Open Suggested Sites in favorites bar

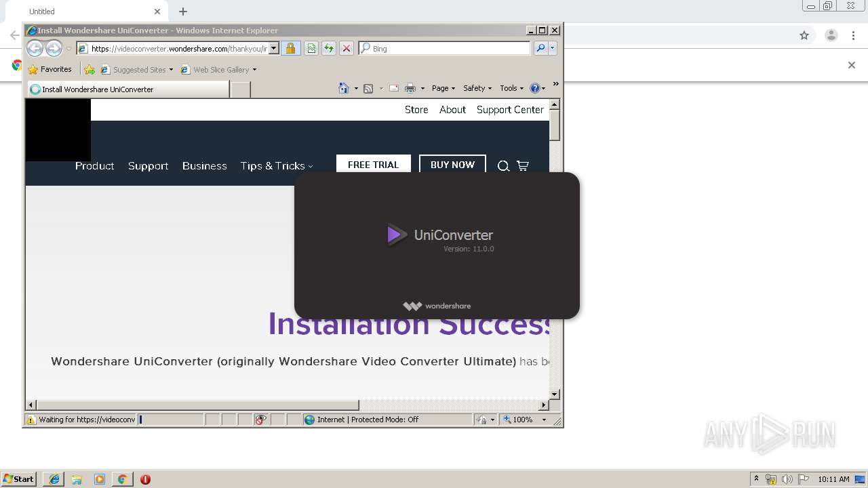point(137,69)
